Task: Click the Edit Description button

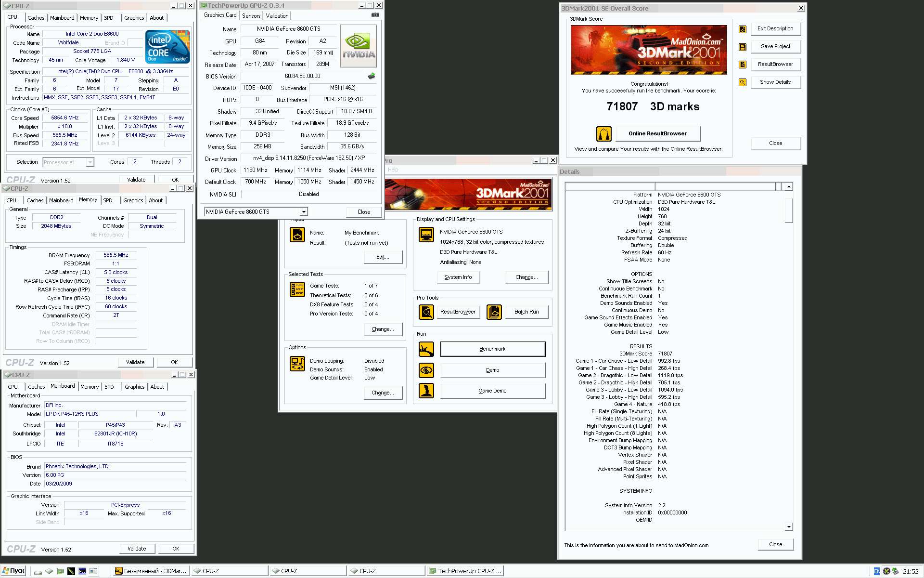Action: (775, 28)
